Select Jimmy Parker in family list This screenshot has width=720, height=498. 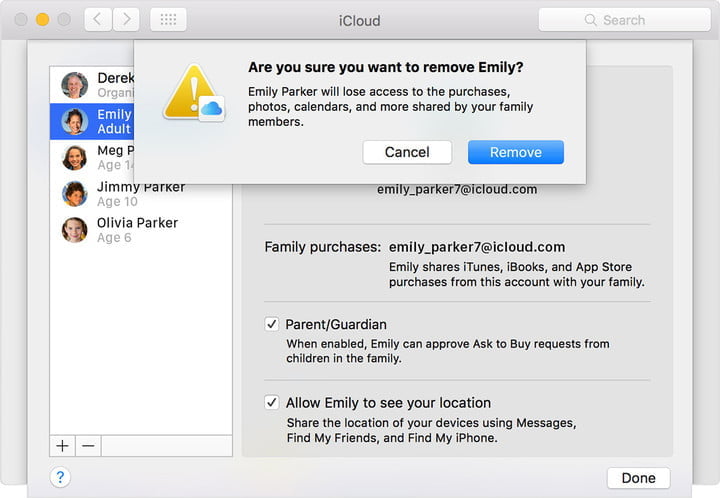(x=141, y=194)
